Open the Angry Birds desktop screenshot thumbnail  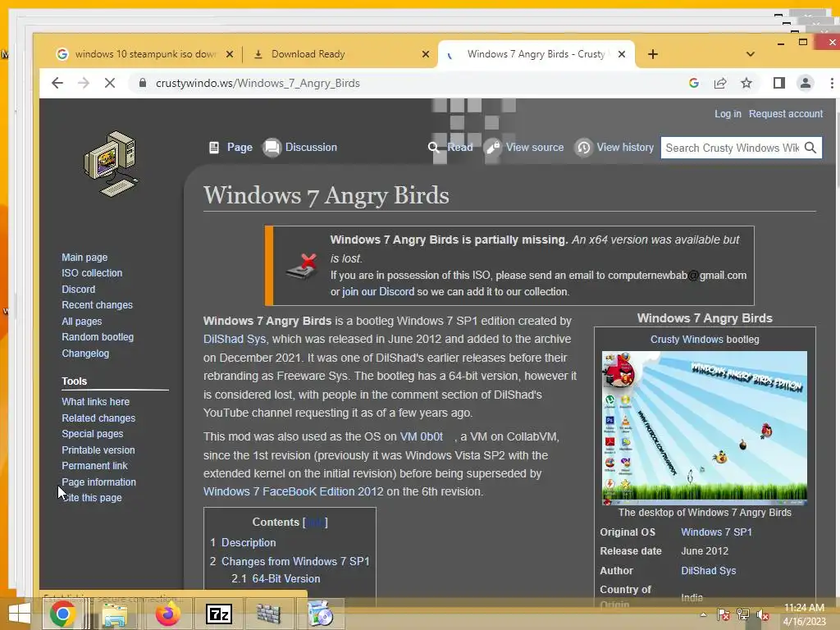(x=705, y=428)
